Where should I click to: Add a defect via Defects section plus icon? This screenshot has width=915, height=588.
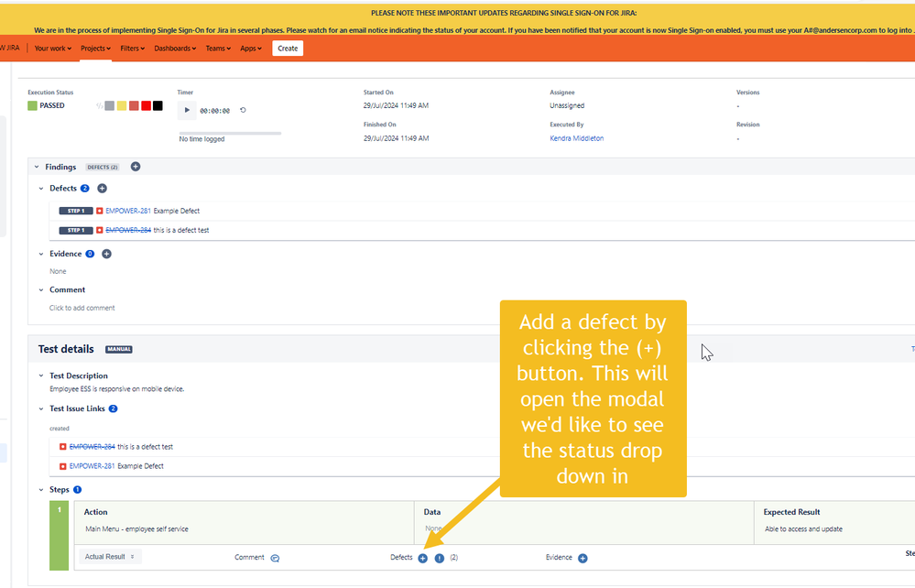click(102, 189)
